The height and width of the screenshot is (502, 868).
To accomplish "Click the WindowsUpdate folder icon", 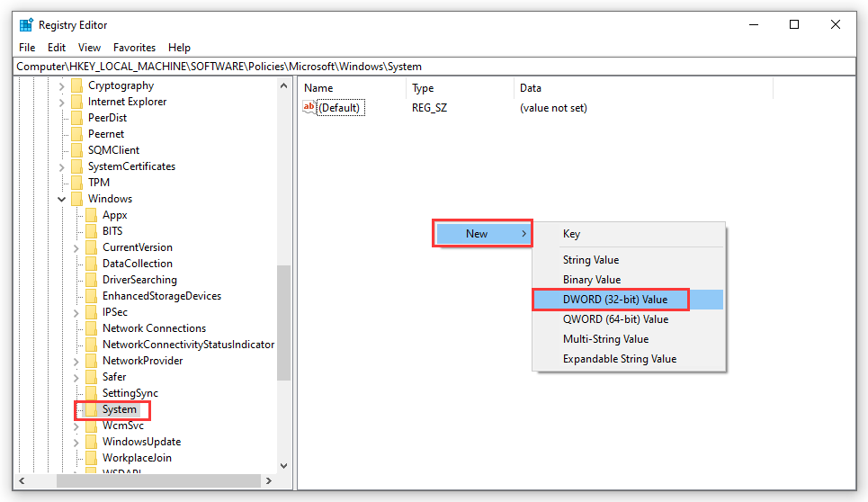I will (90, 442).
